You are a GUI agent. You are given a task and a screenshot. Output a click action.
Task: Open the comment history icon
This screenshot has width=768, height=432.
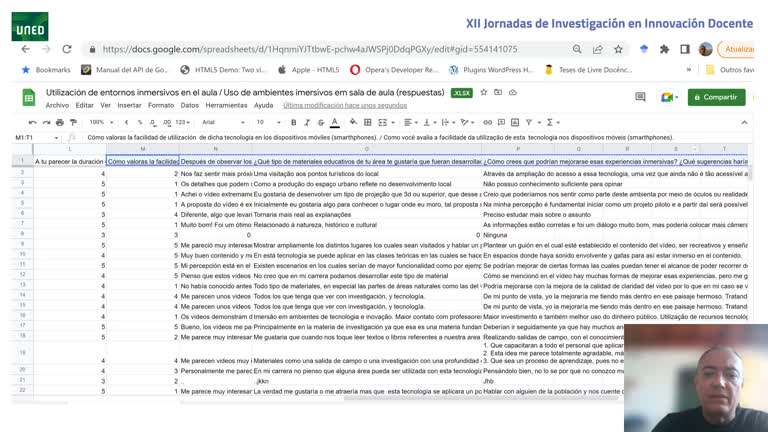640,97
